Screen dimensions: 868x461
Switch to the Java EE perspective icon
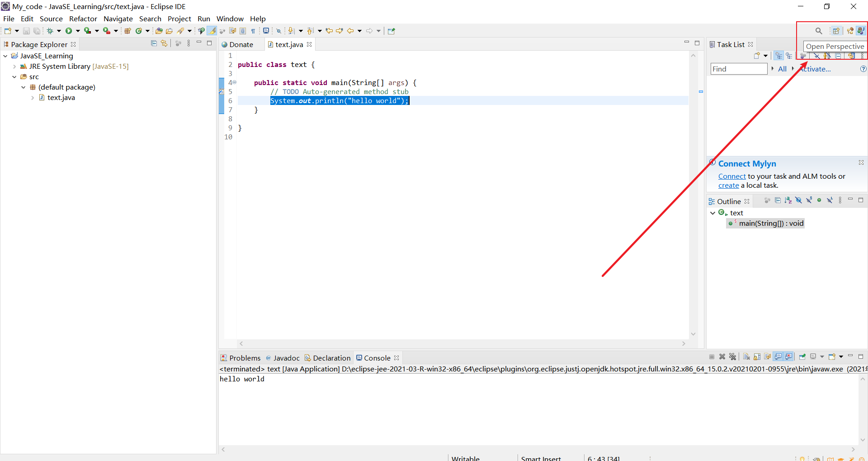click(850, 31)
